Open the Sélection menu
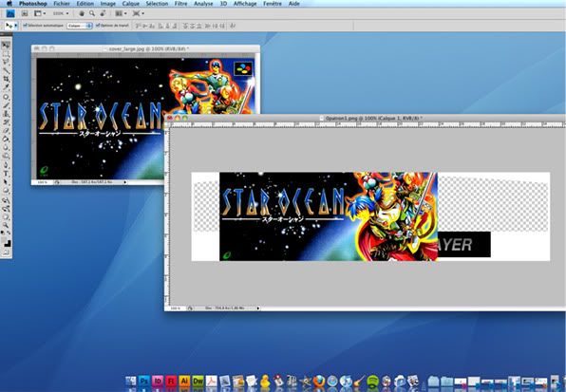The width and height of the screenshot is (566, 392). pos(157,4)
